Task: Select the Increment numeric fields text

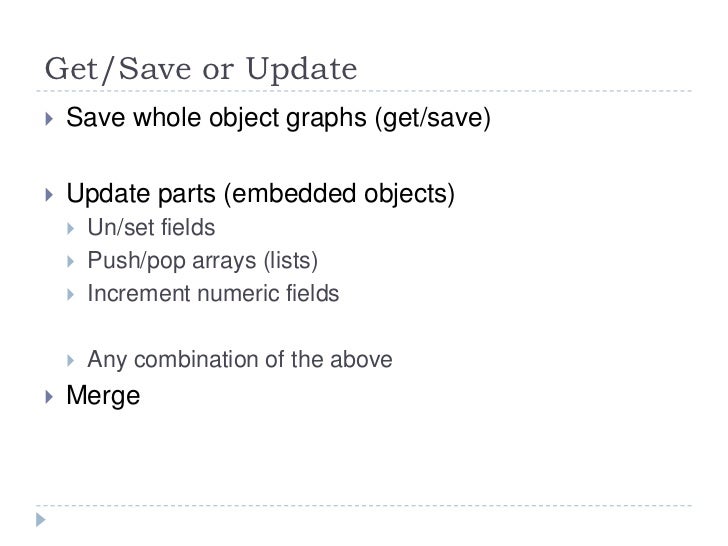Action: point(213,294)
